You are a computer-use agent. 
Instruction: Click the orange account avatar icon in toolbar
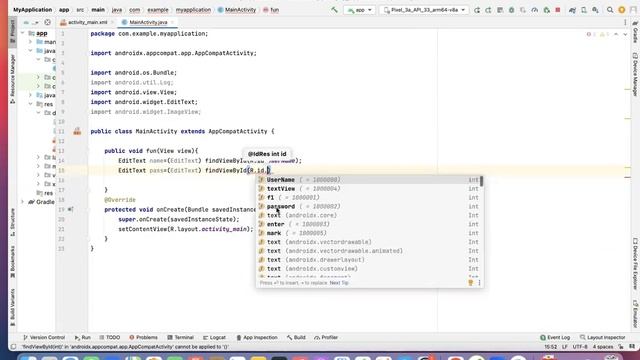pyautogui.click(x=622, y=10)
